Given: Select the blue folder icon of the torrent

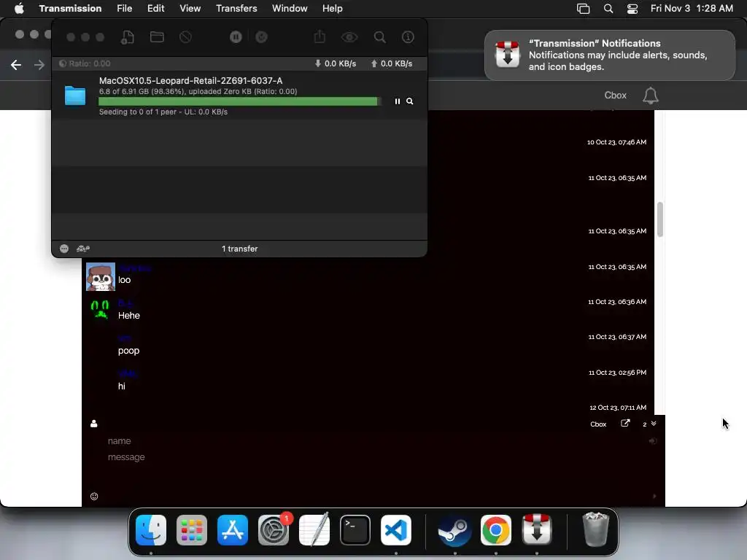Looking at the screenshot, I should tap(75, 96).
